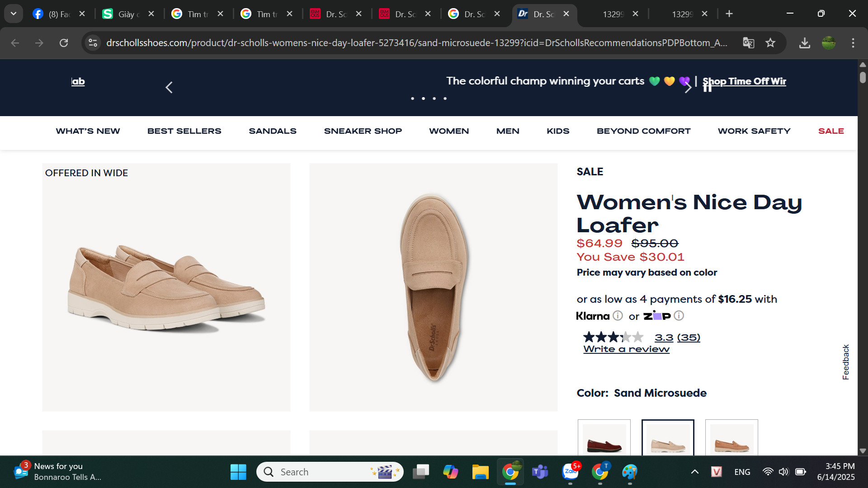
Task: Show previous banner with left chevron
Action: pyautogui.click(x=169, y=88)
